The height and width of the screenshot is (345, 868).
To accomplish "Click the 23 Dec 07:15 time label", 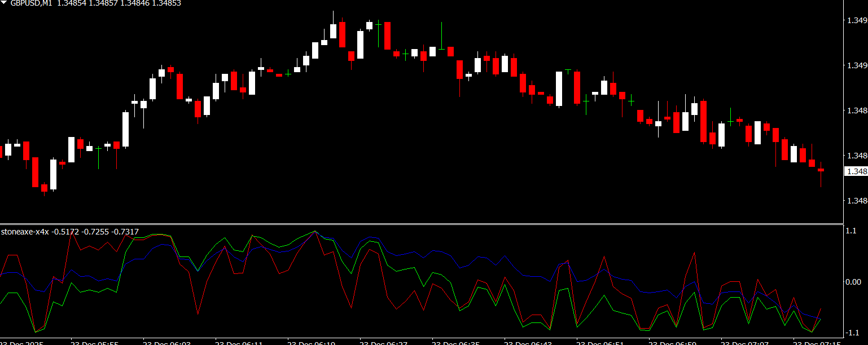I will click(817, 342).
